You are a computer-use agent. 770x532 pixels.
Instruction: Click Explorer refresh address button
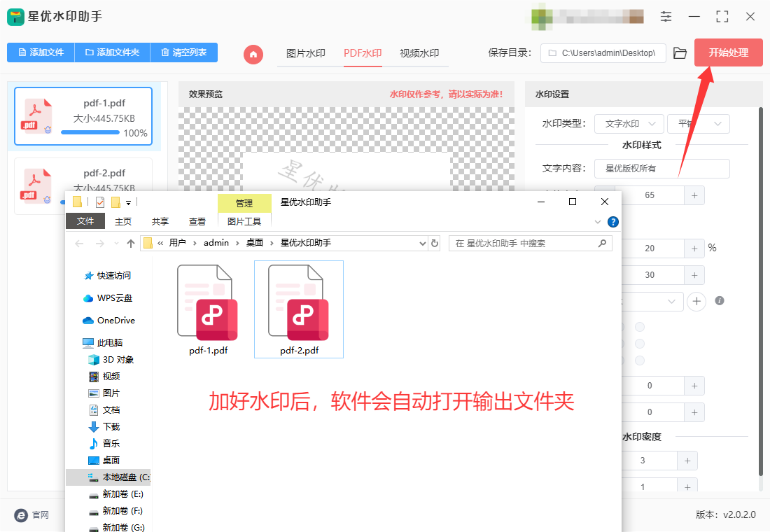[x=435, y=243]
